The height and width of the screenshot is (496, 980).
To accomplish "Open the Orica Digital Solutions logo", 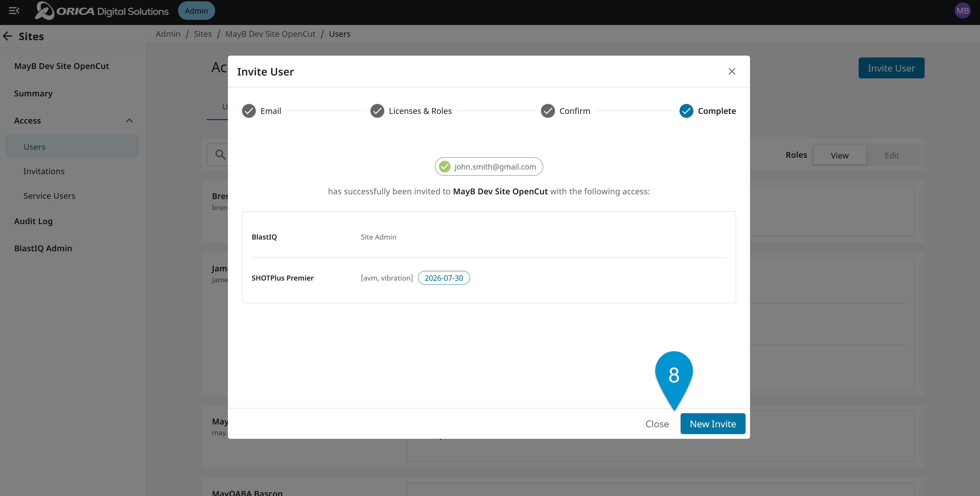I will pos(102,11).
